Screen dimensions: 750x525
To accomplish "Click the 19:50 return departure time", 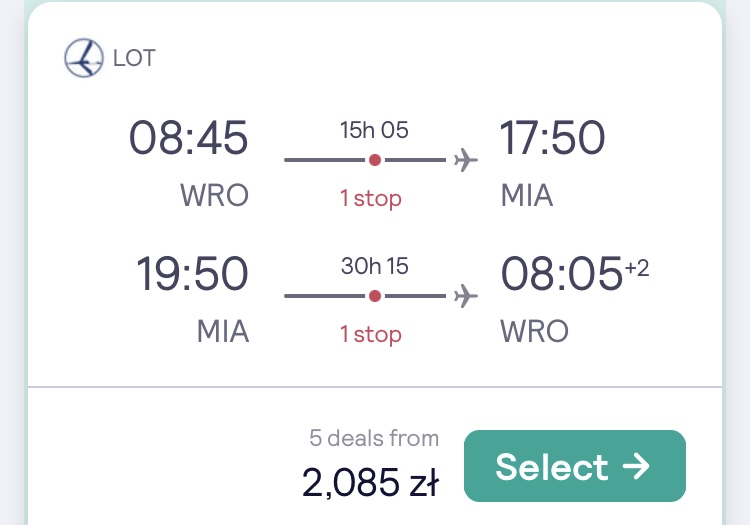I will click(192, 273).
